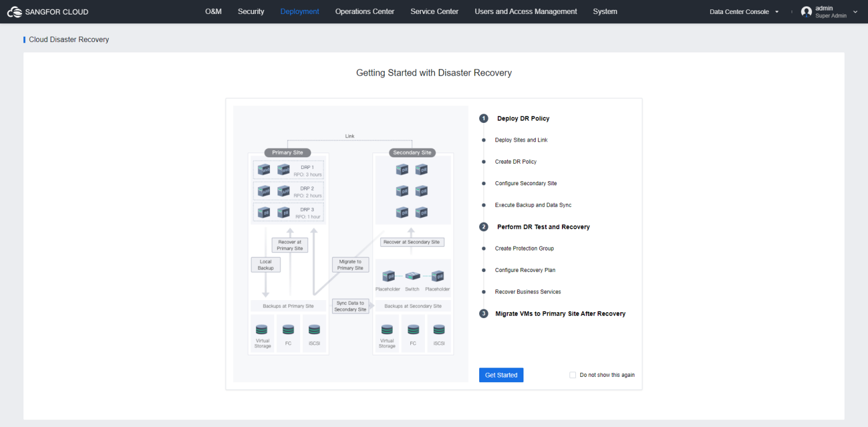Click the 'Link' label atop diagram
Screen dimensions: 868x427
click(350, 136)
